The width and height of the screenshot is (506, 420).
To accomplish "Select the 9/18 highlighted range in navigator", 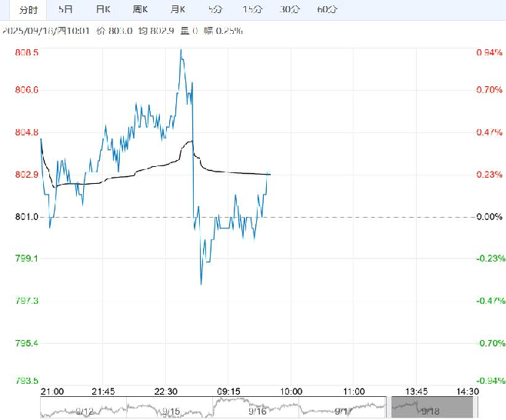I will (x=432, y=407).
